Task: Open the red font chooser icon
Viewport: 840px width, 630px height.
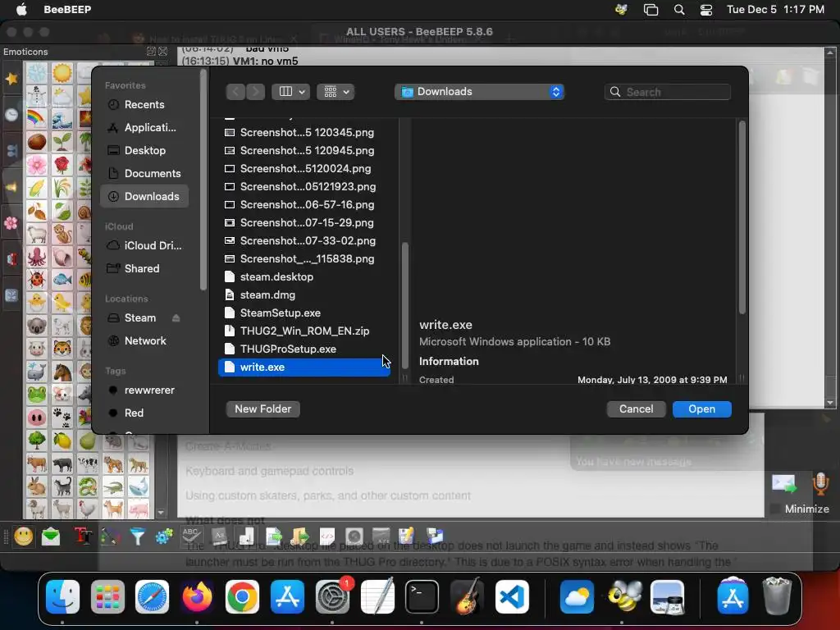Action: tap(83, 536)
